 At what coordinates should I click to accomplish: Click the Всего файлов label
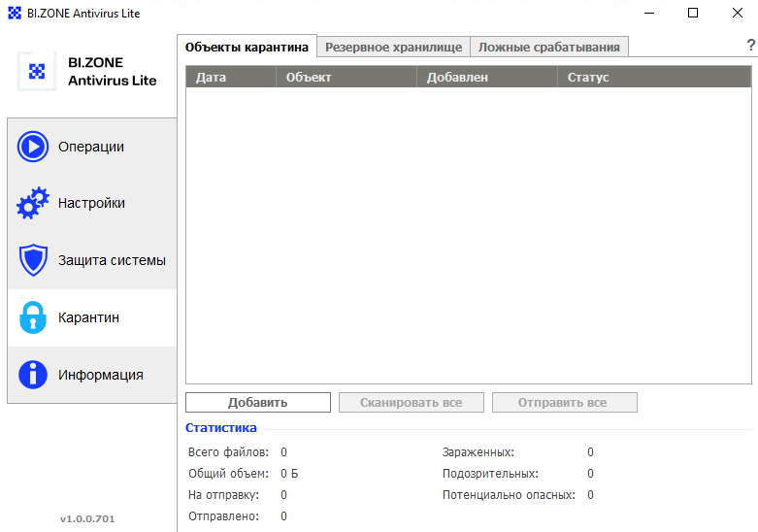[x=228, y=452]
